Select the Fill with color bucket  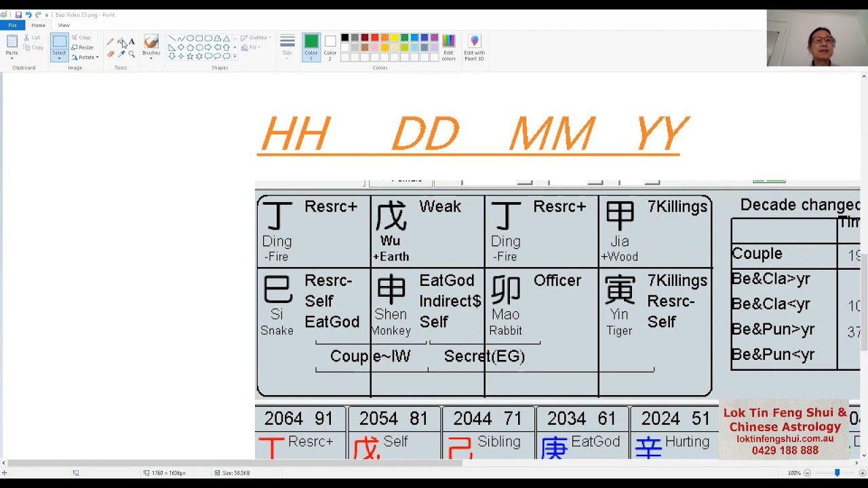click(121, 42)
